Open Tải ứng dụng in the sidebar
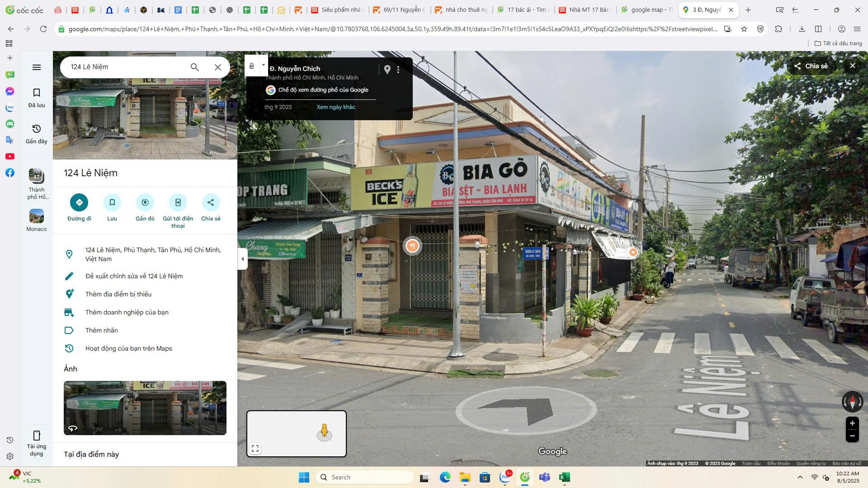Image resolution: width=868 pixels, height=488 pixels. (37, 443)
